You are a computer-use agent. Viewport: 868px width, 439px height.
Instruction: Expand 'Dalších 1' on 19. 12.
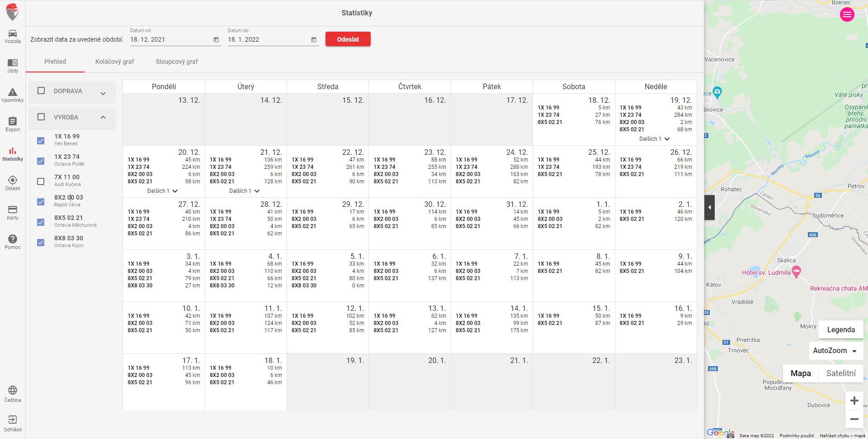(x=655, y=139)
